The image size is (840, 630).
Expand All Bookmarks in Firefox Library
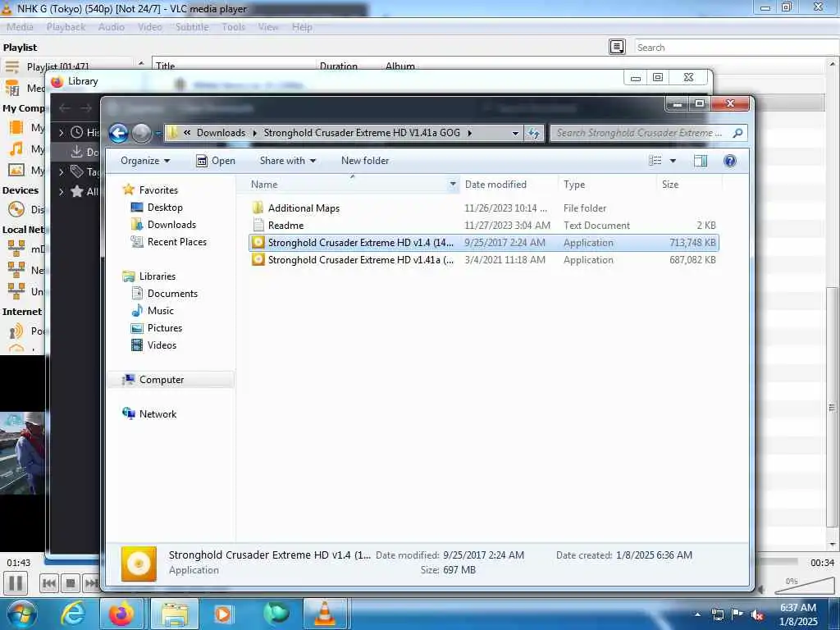(61, 191)
